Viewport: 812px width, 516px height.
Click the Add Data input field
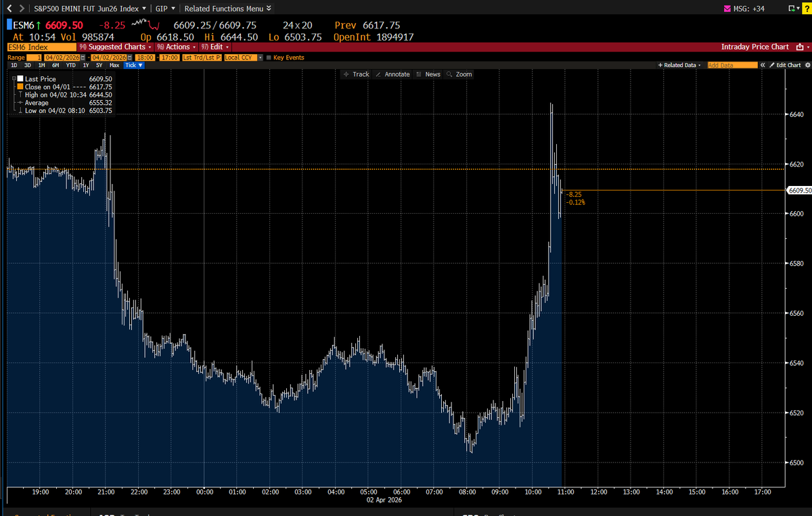pos(732,65)
